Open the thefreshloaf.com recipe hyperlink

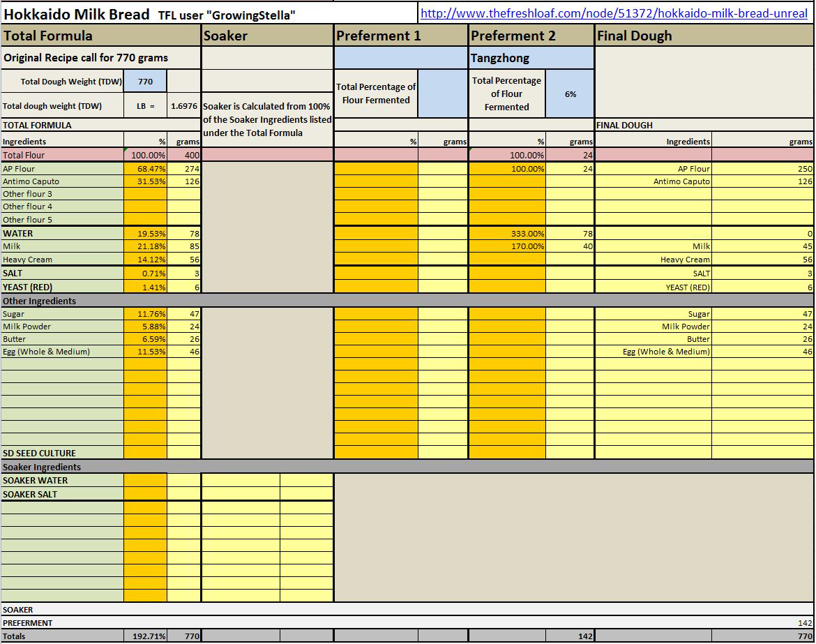click(614, 13)
